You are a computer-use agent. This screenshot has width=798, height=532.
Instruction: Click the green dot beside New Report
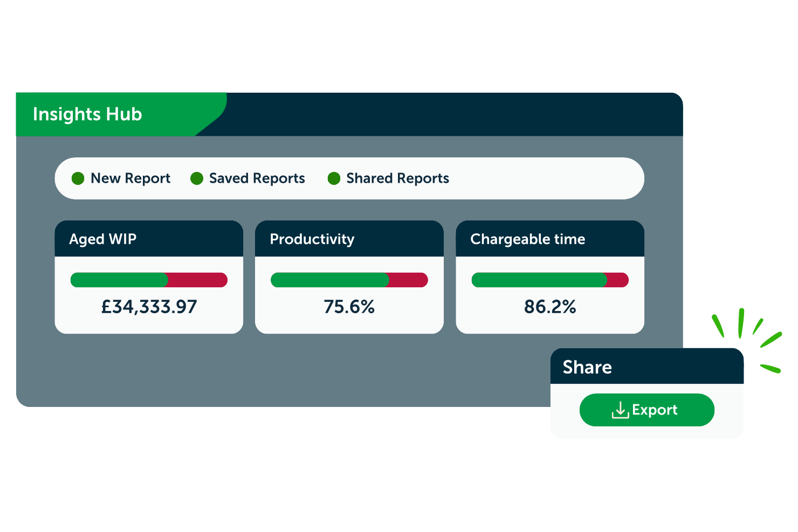point(79,178)
